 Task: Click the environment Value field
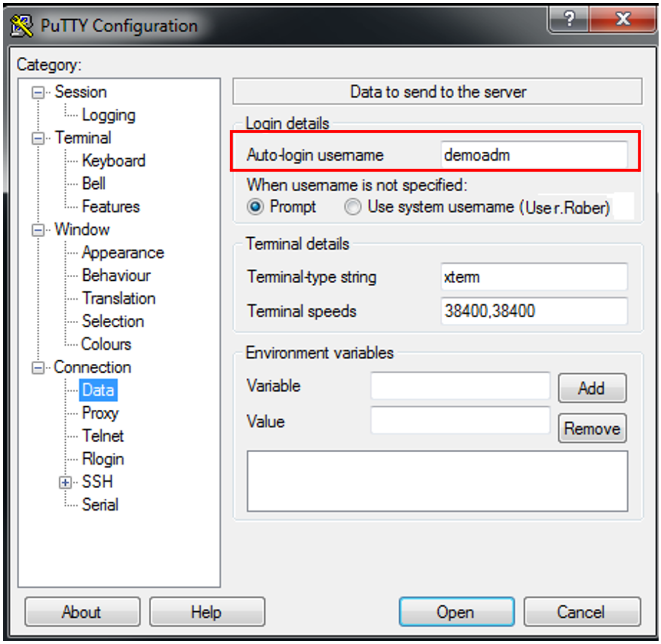(460, 420)
